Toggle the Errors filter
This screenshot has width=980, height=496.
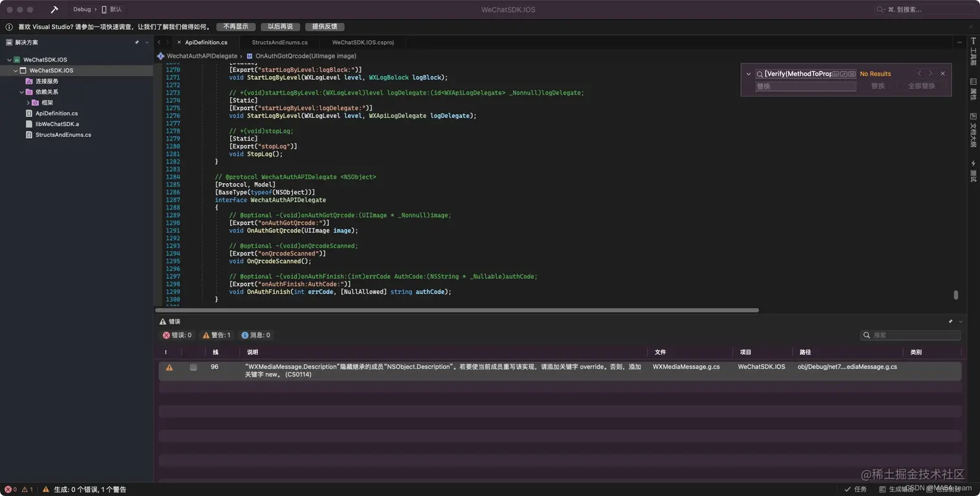[177, 335]
